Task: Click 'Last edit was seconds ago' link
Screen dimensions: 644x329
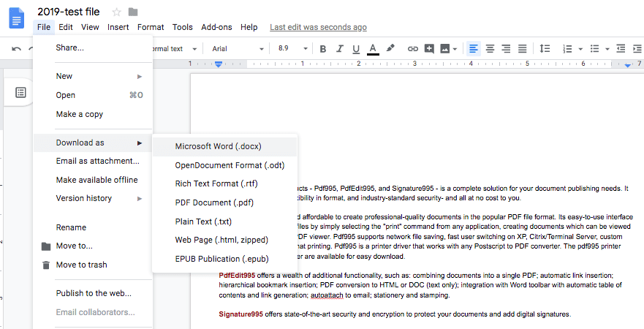Action: point(318,27)
